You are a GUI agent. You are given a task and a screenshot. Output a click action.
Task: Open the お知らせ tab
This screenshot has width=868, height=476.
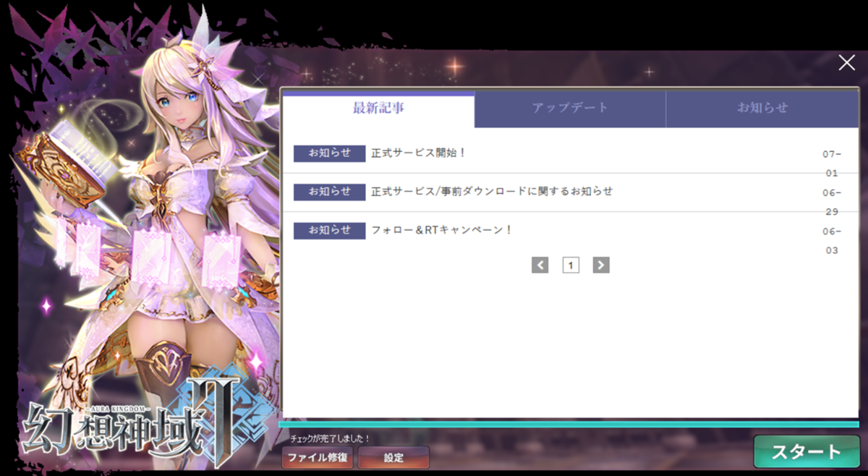pyautogui.click(x=762, y=109)
